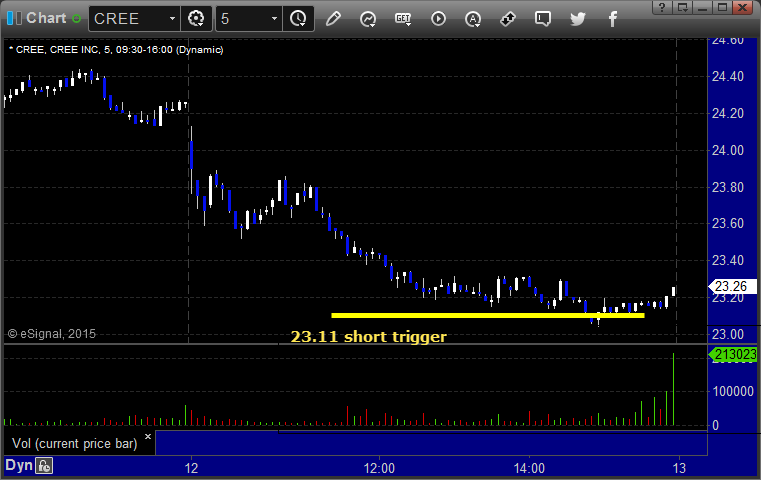Toggle the Dyn time lock icon

[44, 466]
